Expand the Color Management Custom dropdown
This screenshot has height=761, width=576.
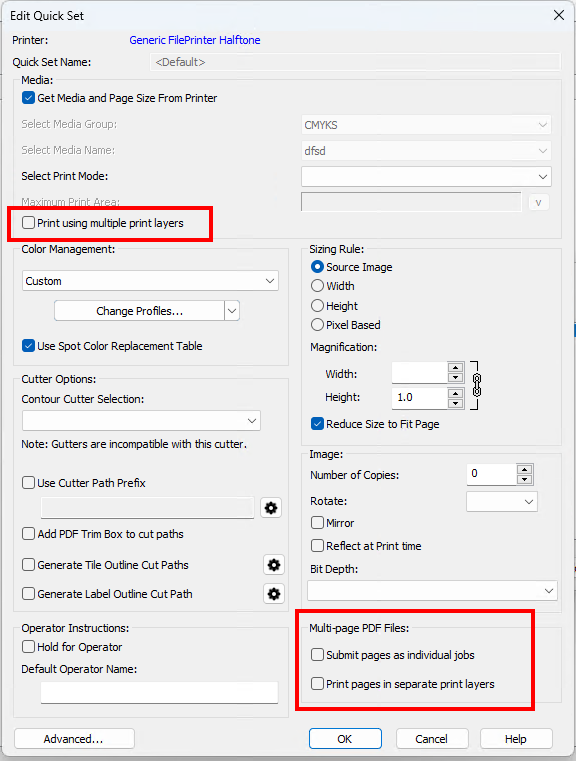150,281
